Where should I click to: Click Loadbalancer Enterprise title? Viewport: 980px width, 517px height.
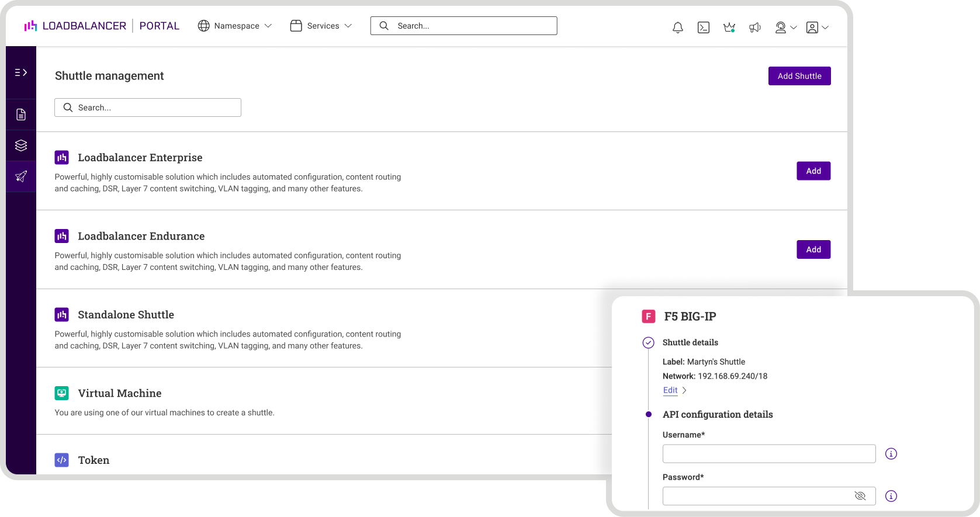point(140,158)
